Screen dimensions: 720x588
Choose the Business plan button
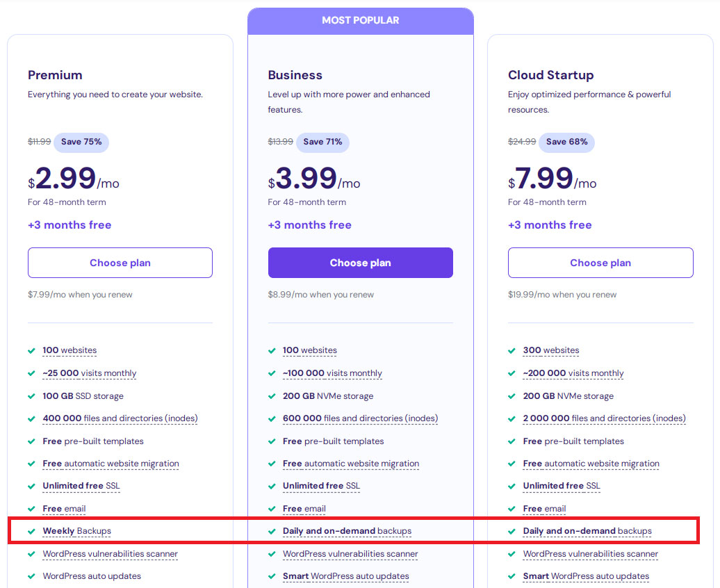[x=361, y=263]
